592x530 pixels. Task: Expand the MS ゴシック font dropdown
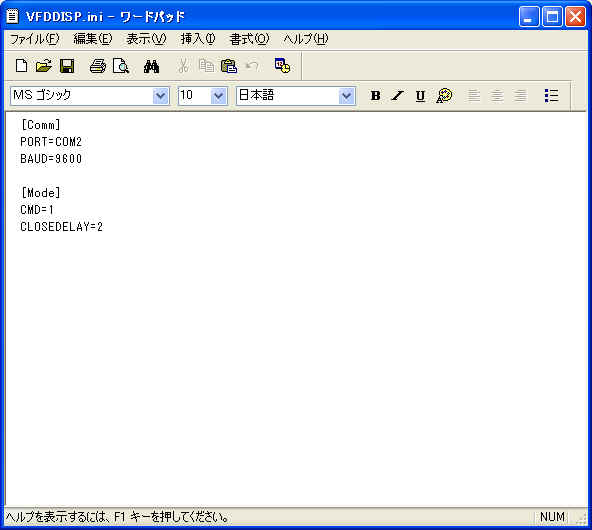(160, 96)
